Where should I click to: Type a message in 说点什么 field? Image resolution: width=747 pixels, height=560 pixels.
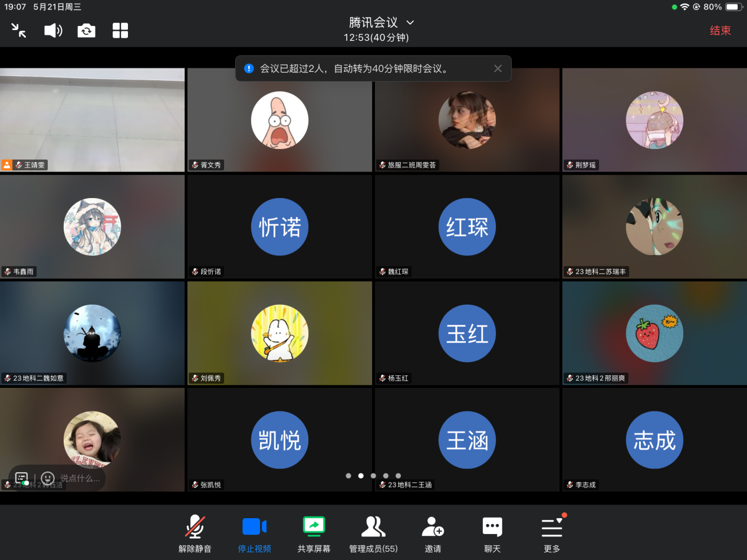tap(80, 478)
